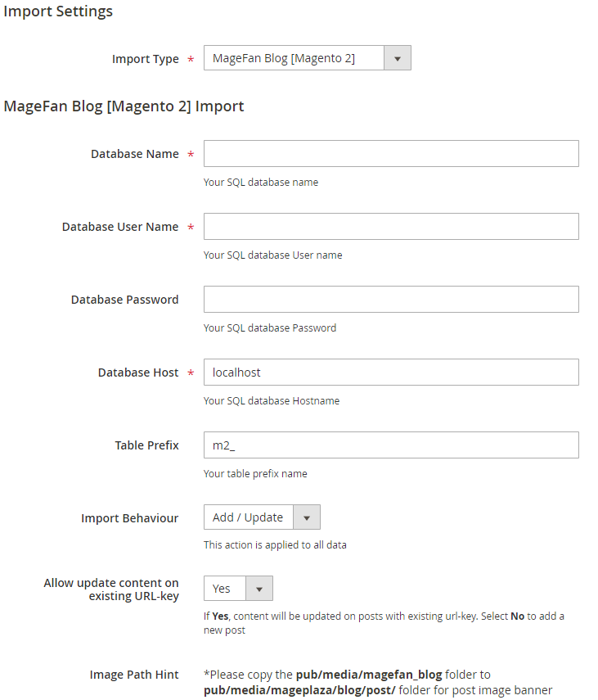This screenshot has width=598, height=700.
Task: Open the Import Type dropdown
Action: click(x=295, y=58)
